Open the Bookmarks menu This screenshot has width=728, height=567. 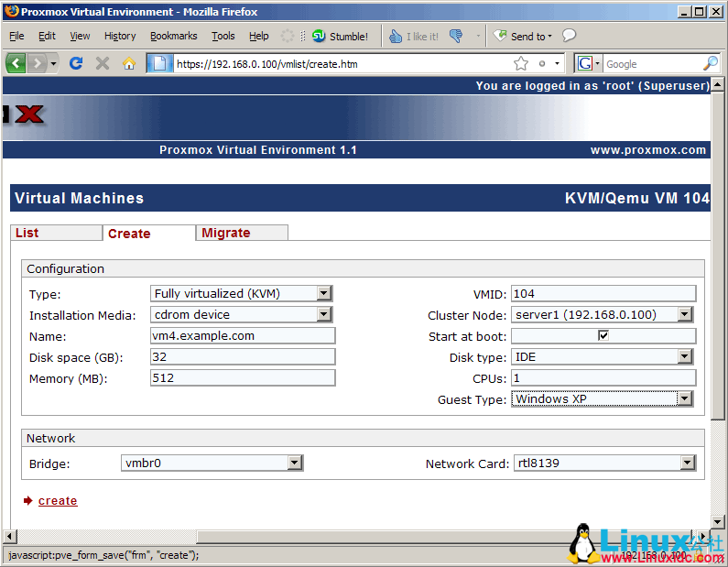pyautogui.click(x=173, y=36)
